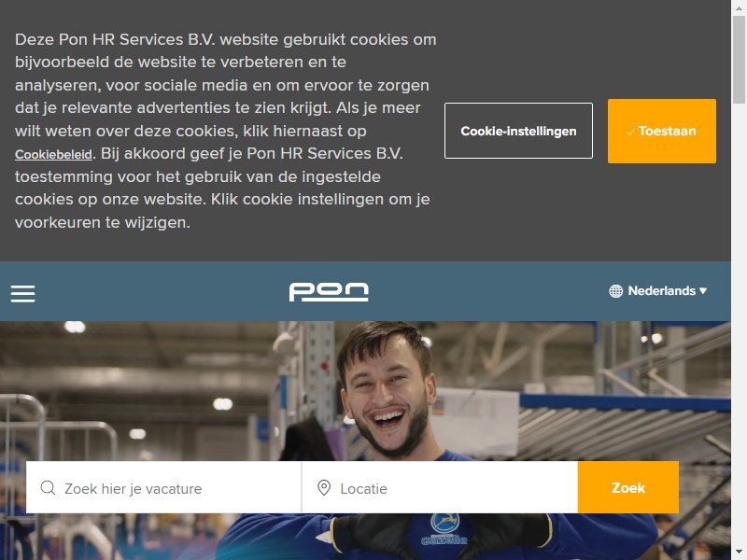The image size is (747, 560).
Task: Click the vertical scrollbar thumb
Action: 739,60
